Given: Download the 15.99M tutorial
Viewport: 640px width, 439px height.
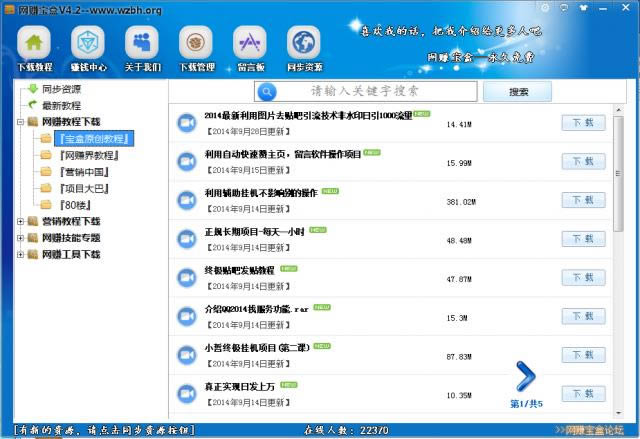Looking at the screenshot, I should pyautogui.click(x=584, y=162).
